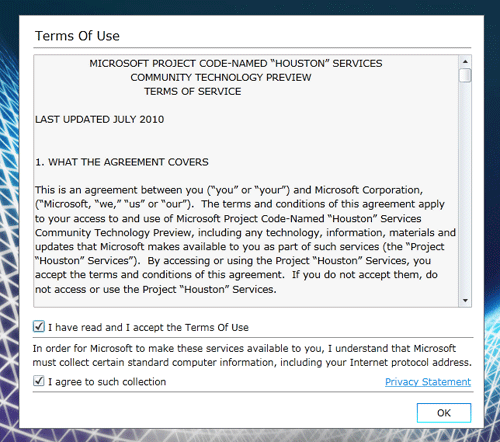The width and height of the screenshot is (500, 442).
Task: Toggle the 'I agree to such collection' checkbox
Action: point(39,381)
